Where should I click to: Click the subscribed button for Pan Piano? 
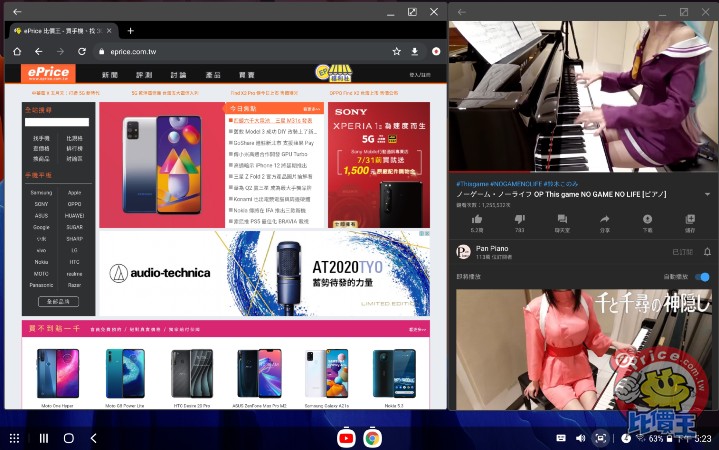pyautogui.click(x=682, y=252)
